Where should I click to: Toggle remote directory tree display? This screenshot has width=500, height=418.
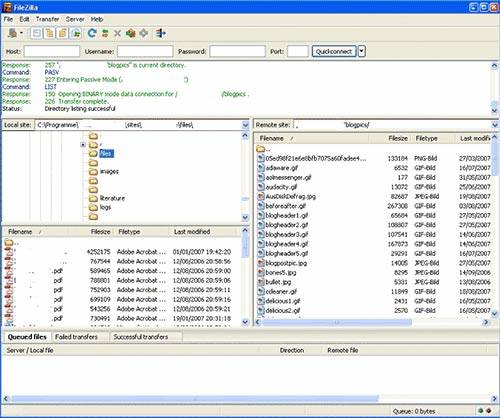click(x=63, y=33)
